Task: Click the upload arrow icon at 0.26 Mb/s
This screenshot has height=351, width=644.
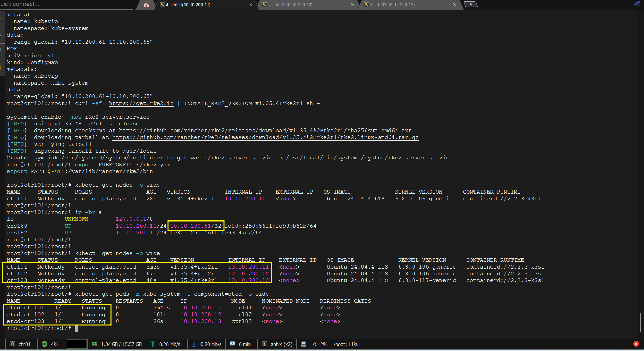Action: pos(153,344)
